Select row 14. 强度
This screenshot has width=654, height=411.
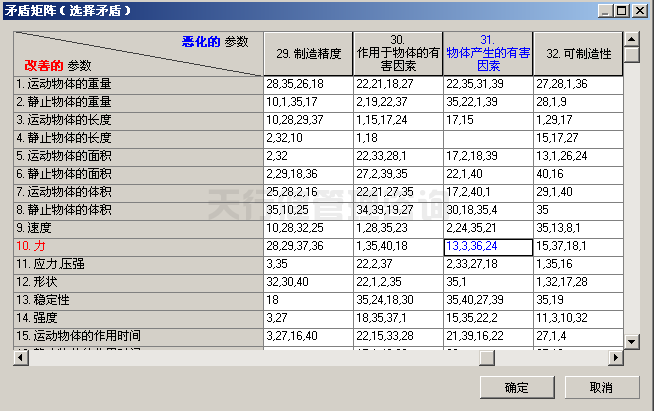pos(138,318)
